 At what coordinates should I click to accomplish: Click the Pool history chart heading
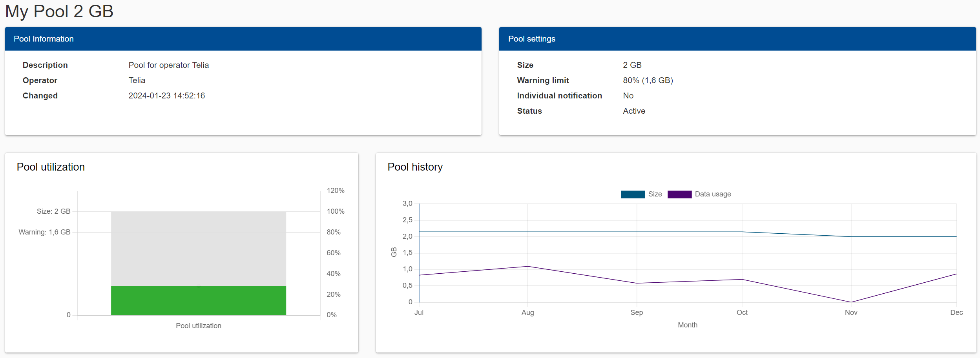[415, 167]
